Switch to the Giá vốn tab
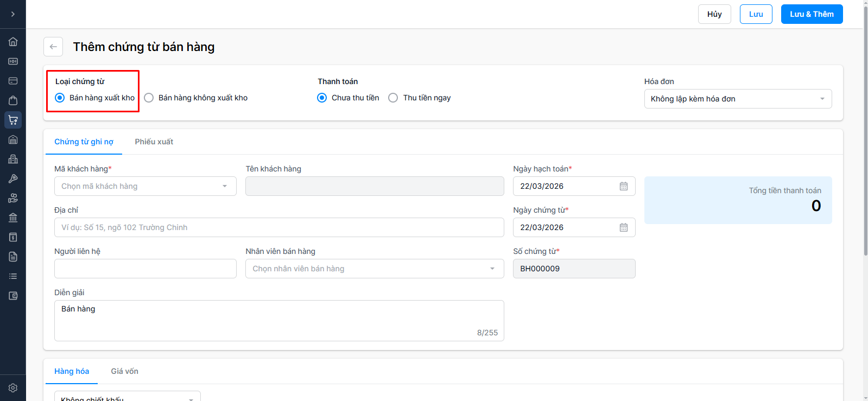This screenshot has width=868, height=401. pos(124,371)
